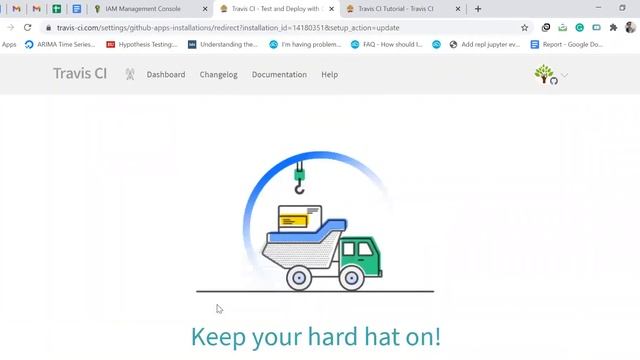Viewport: 640px width, 360px height.
Task: Open the Google Docs pinned tab
Action: pyautogui.click(x=76, y=9)
